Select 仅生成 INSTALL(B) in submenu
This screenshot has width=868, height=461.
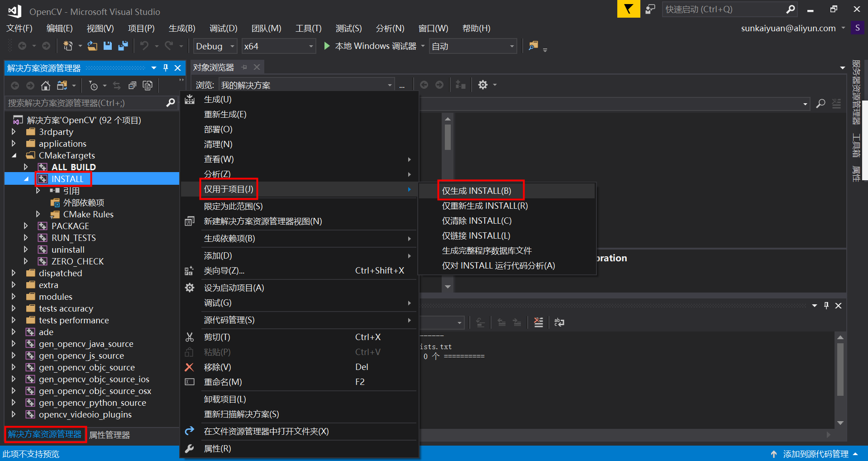[x=507, y=191]
